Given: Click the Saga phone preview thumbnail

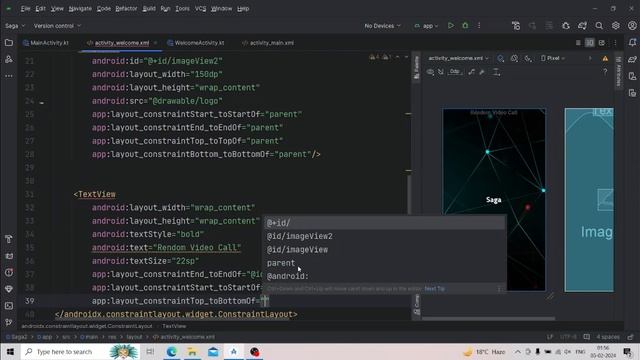Looking at the screenshot, I should click(494, 200).
